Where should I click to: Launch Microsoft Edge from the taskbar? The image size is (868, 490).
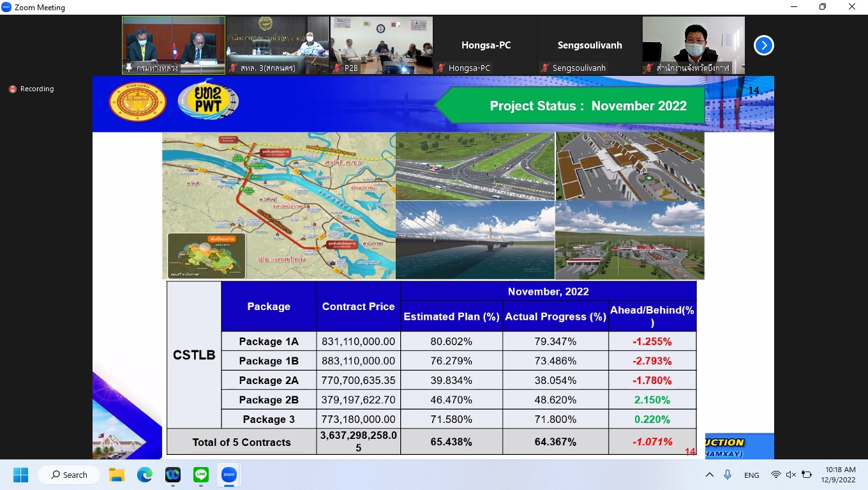pos(144,475)
